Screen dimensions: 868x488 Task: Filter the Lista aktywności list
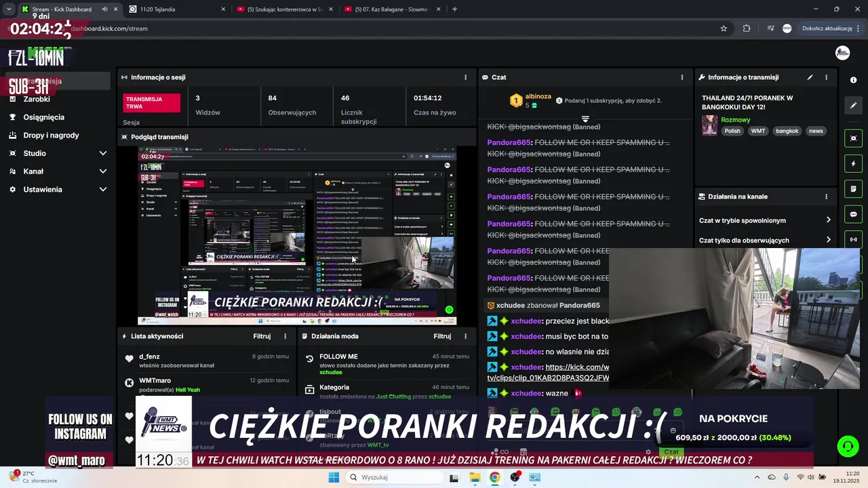point(262,336)
